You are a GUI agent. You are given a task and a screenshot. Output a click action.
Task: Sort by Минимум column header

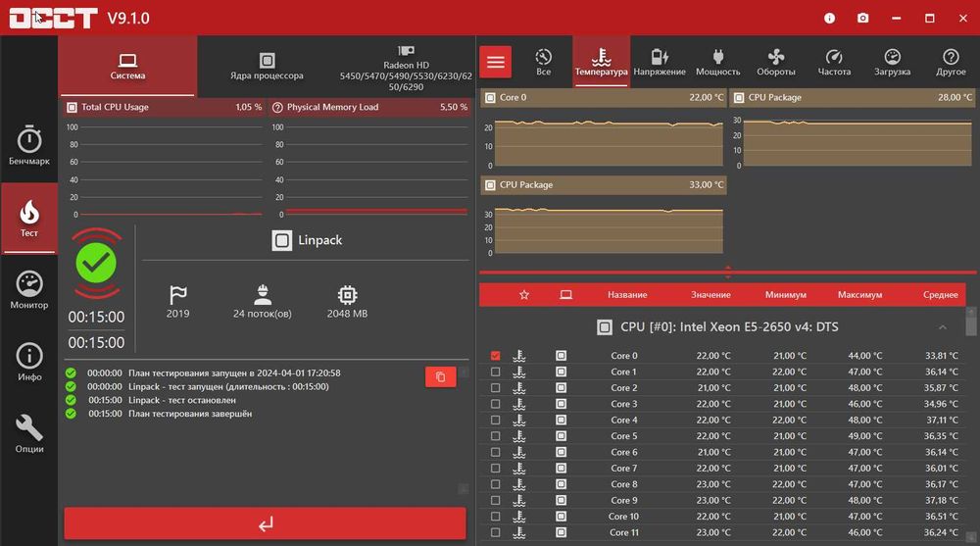(786, 295)
